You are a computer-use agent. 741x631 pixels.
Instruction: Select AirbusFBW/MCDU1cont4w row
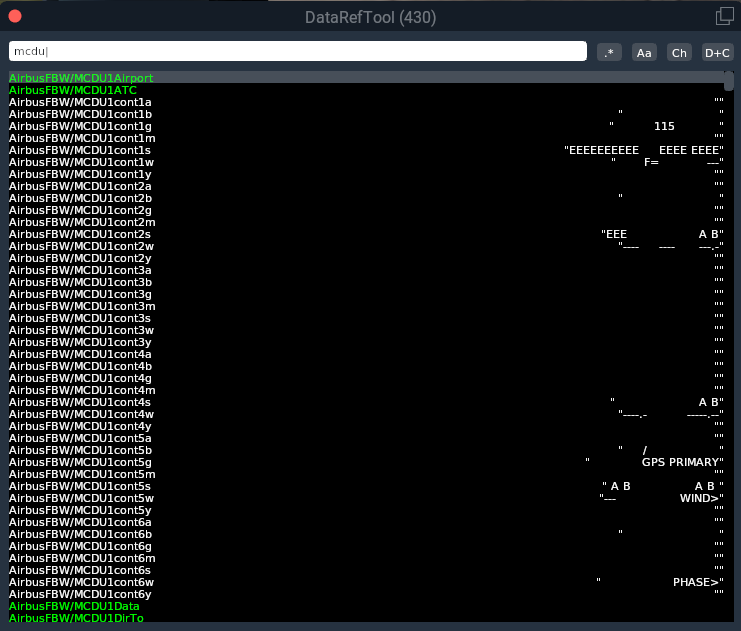[x=366, y=415]
